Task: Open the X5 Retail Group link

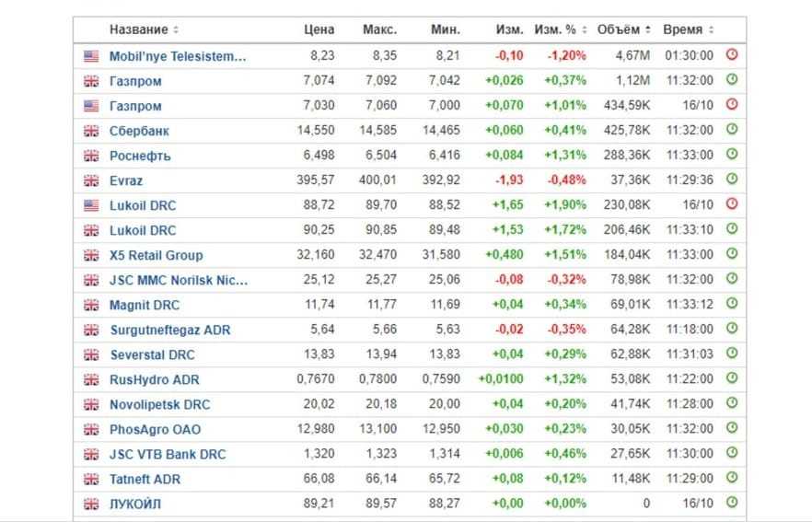Action: pos(156,255)
